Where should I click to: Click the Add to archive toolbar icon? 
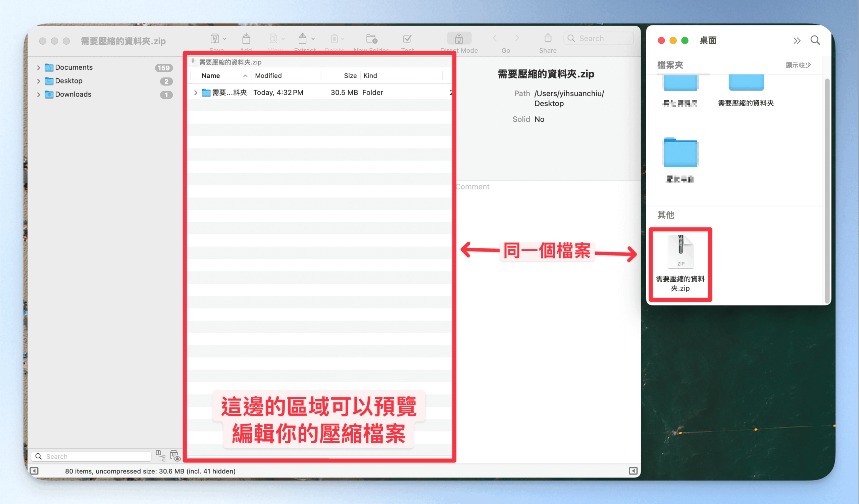coord(246,39)
